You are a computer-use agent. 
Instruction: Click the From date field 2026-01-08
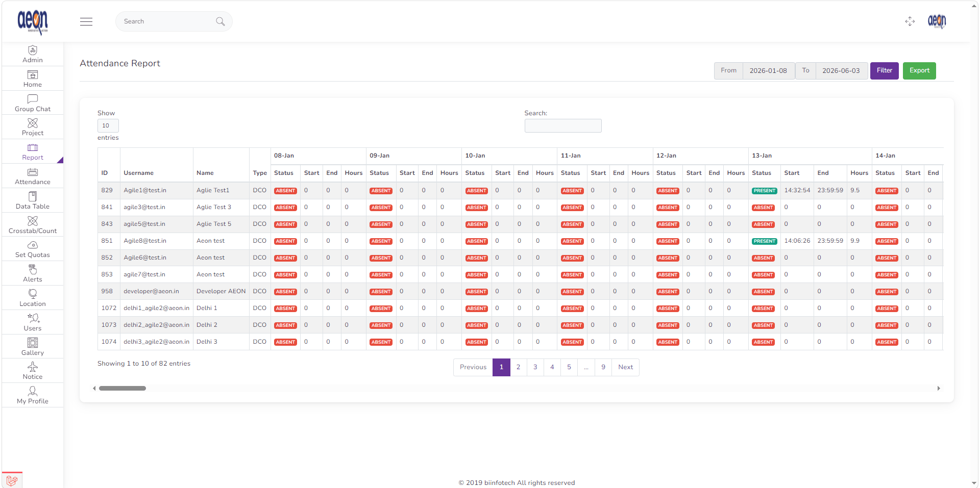[x=768, y=71]
